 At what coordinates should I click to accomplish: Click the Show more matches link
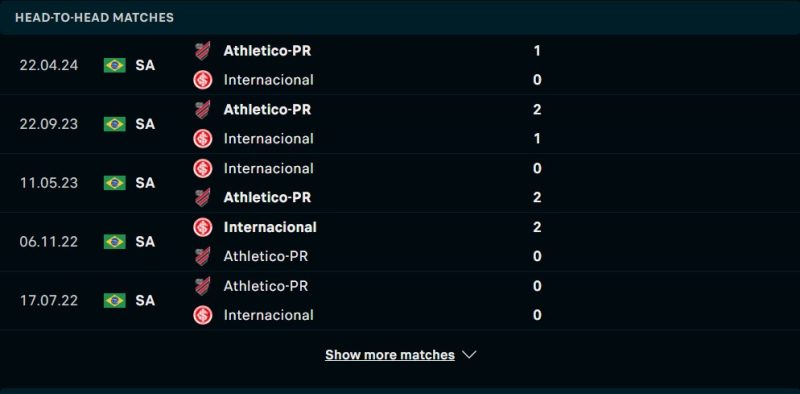390,355
